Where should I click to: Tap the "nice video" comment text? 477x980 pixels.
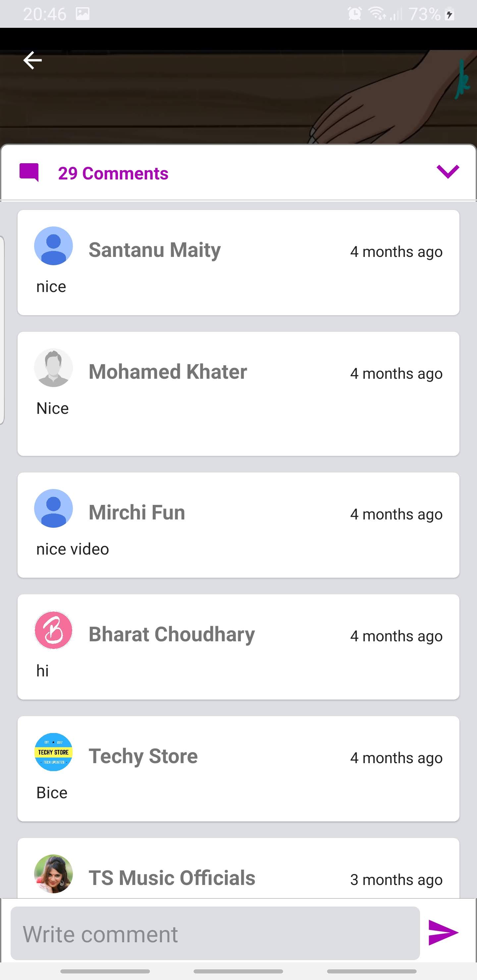click(73, 549)
